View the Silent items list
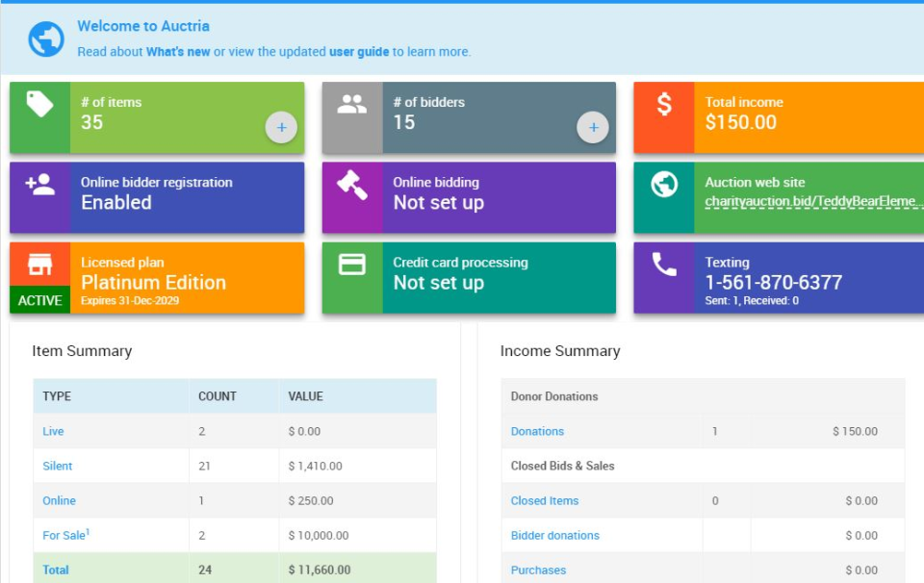Viewport: 924px width, 583px height. 56,466
